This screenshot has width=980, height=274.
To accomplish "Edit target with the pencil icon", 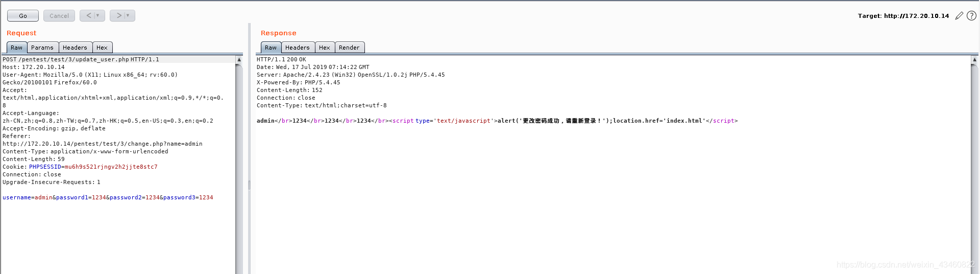I will 959,16.
